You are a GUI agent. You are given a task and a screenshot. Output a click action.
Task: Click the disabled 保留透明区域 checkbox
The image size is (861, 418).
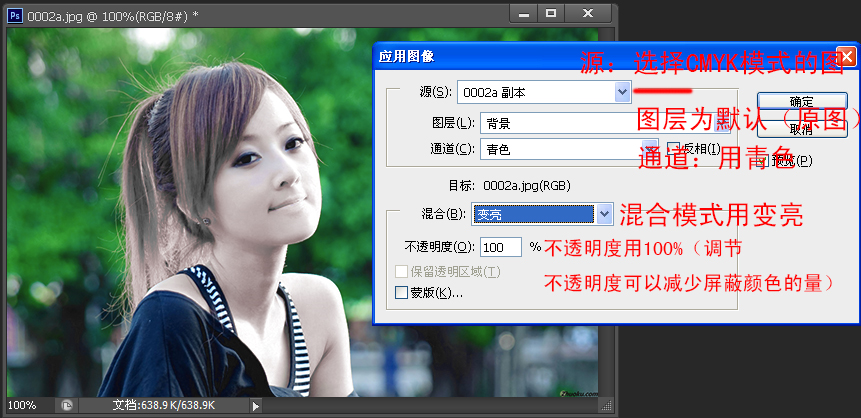click(x=401, y=272)
